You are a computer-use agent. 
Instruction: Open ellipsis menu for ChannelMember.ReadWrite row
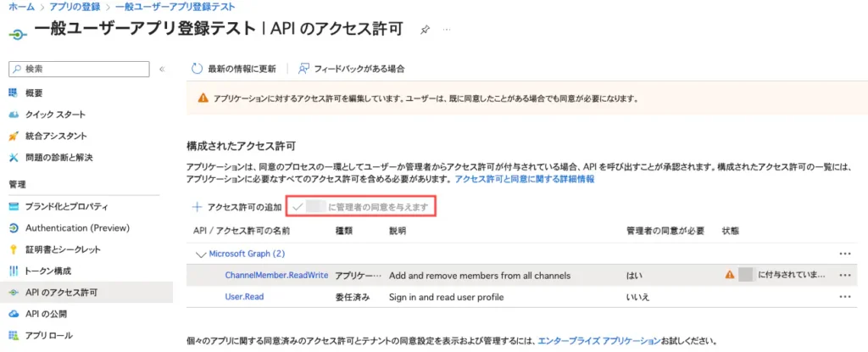[x=844, y=275]
